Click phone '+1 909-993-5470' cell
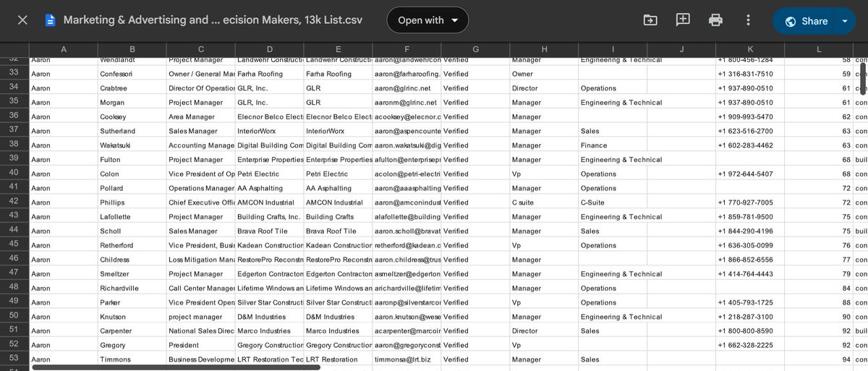 point(750,116)
